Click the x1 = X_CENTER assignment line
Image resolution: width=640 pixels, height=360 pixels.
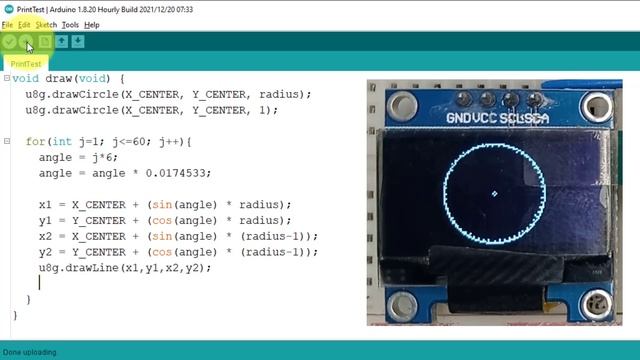tap(165, 205)
